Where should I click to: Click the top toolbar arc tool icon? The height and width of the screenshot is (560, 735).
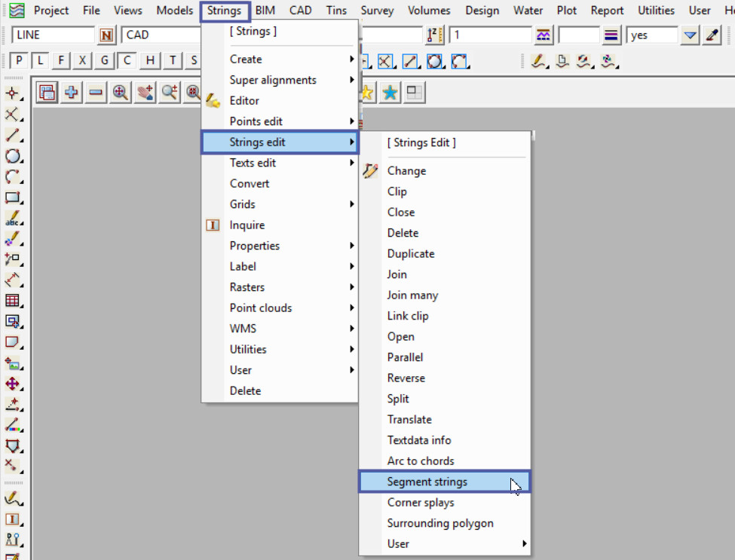459,61
